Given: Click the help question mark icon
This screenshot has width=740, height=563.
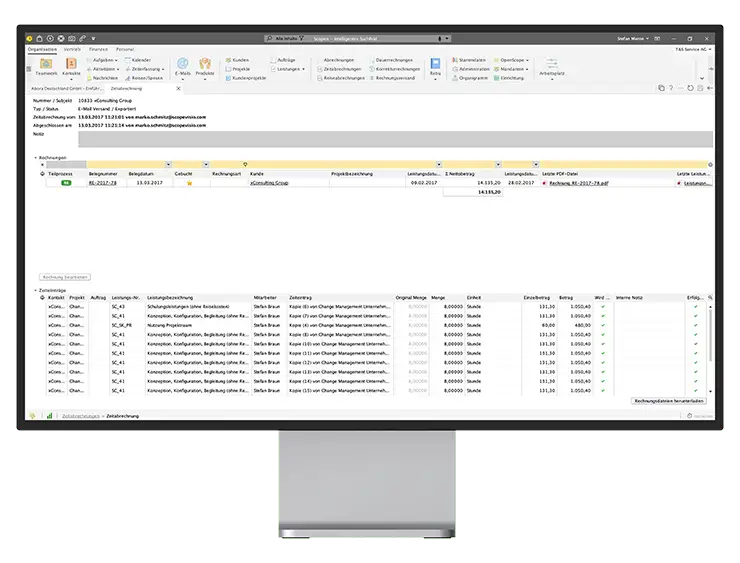Looking at the screenshot, I should coord(670,89).
